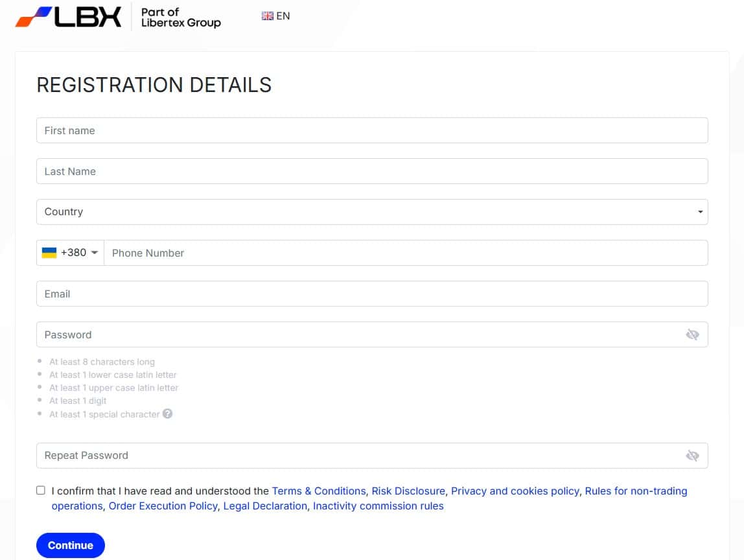This screenshot has width=744, height=560.
Task: Open the Inactivity commission rules
Action: [378, 506]
